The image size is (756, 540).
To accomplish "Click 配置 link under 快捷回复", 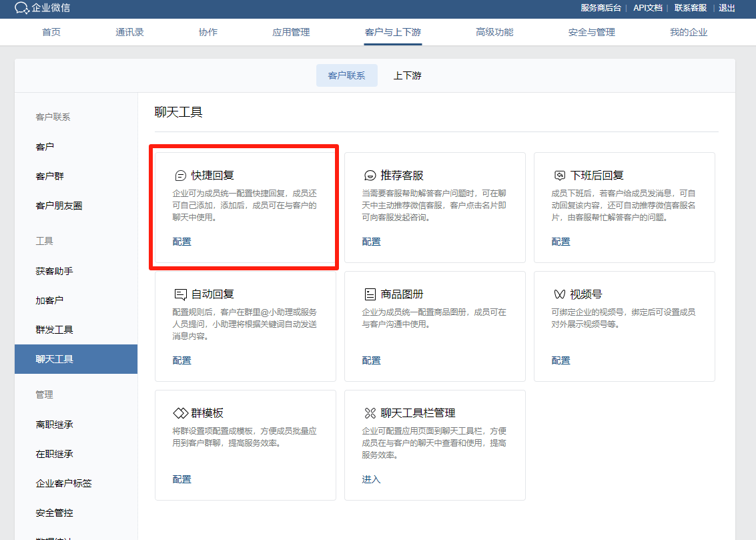I will (x=181, y=242).
